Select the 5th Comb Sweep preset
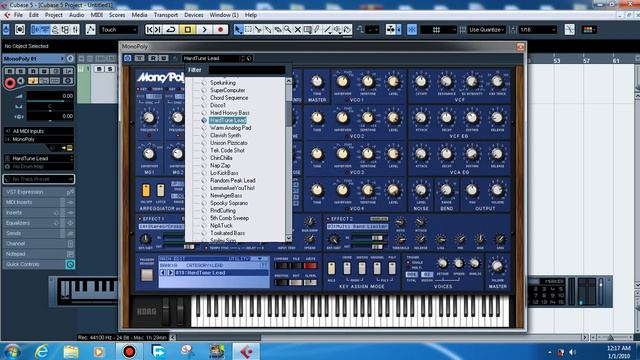The width and height of the screenshot is (640, 360). tap(229, 218)
